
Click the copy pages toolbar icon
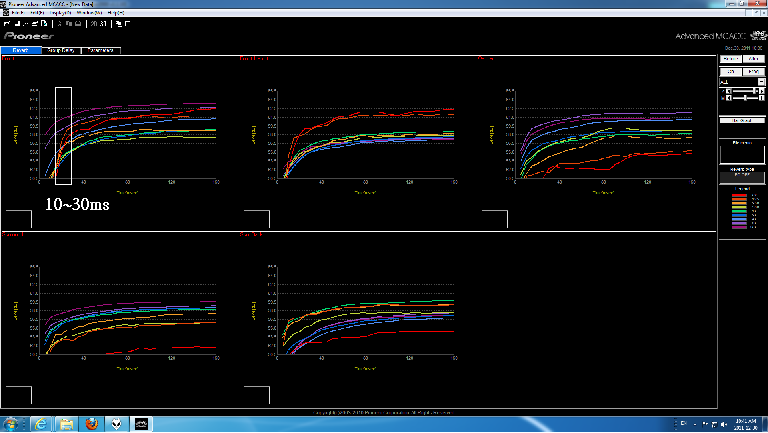coord(69,24)
